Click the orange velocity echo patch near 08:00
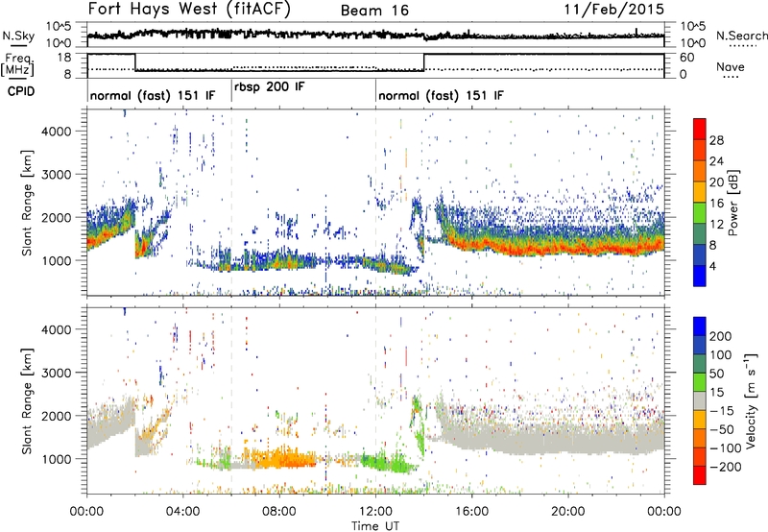This screenshot has width=768, height=532. tap(281, 458)
